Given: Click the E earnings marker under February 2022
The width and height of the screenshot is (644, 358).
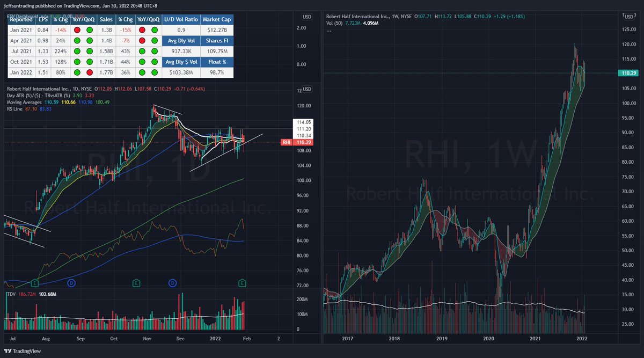Looking at the screenshot, I should coord(241,283).
